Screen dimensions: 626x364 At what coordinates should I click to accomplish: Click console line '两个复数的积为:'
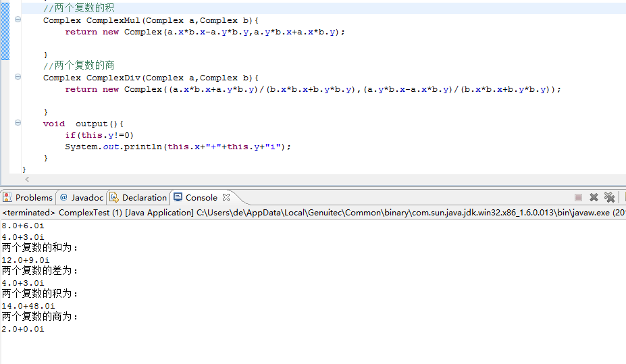pos(40,294)
